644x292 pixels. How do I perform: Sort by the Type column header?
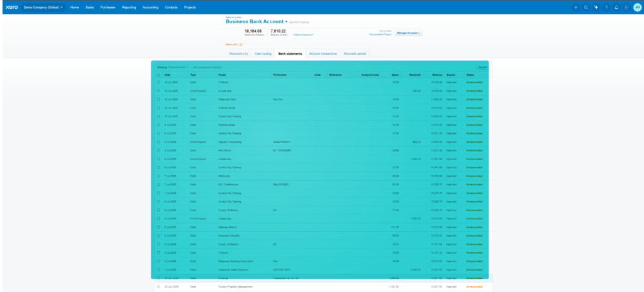pyautogui.click(x=192, y=75)
